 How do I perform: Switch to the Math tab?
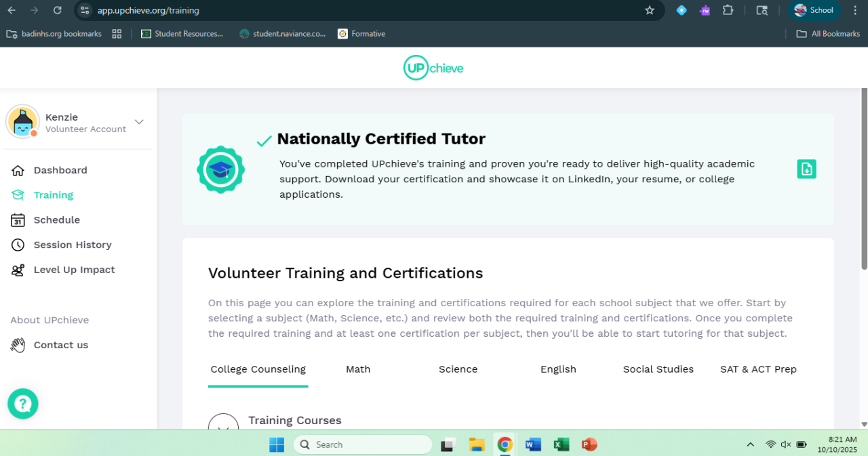[x=358, y=369]
